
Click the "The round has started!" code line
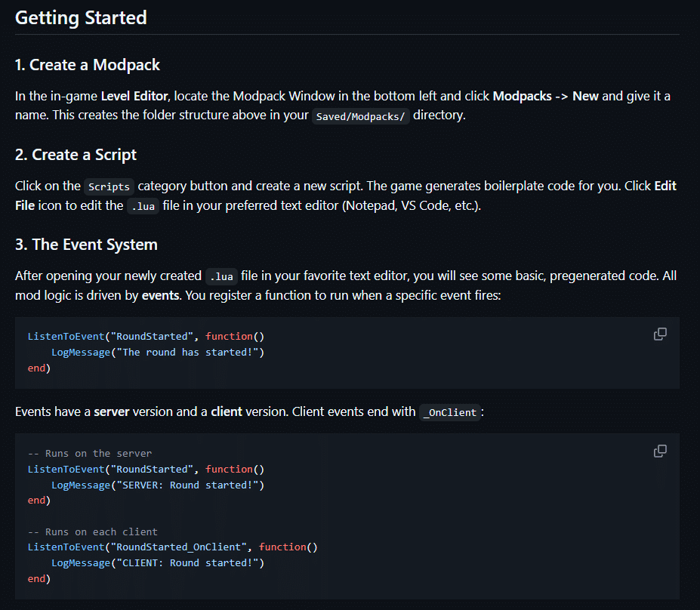pyautogui.click(x=158, y=352)
